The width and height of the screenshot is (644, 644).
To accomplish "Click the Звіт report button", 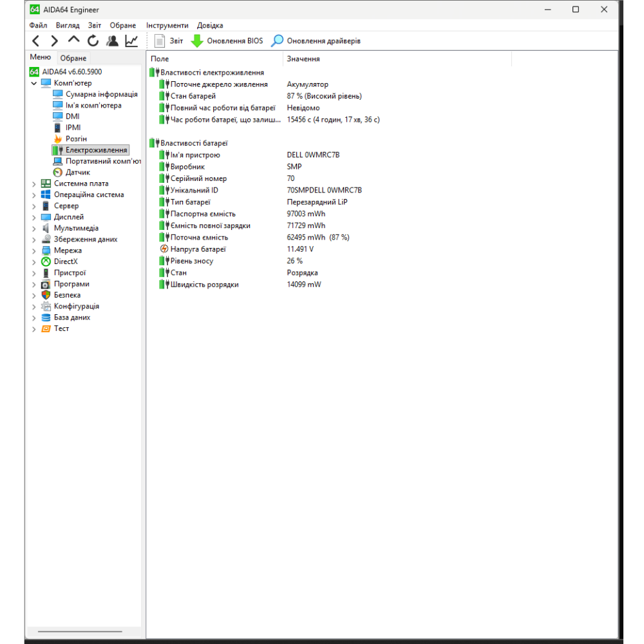I will click(x=169, y=41).
